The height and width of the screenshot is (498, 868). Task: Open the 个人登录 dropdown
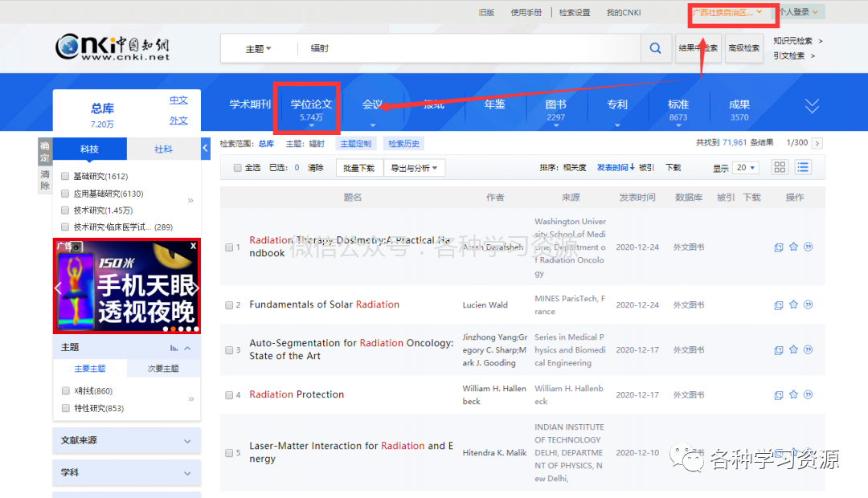(x=799, y=11)
